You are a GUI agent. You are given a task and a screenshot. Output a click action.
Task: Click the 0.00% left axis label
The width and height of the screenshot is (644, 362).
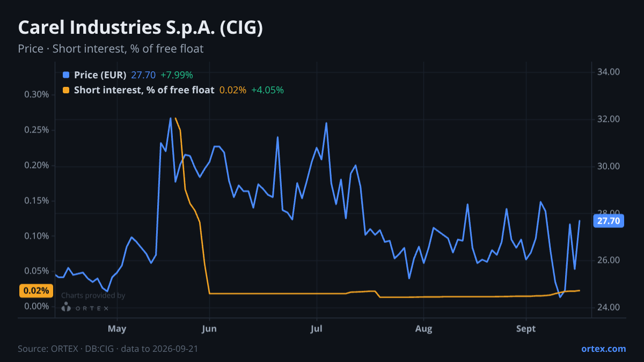tap(36, 306)
